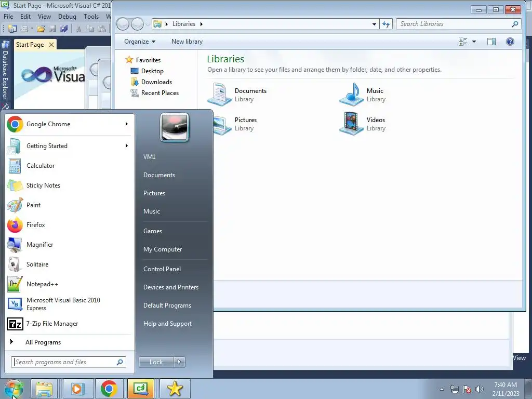Expand breadcrumb arrow after Libraries
Viewport: 532px width, 399px height.
pyautogui.click(x=202, y=24)
